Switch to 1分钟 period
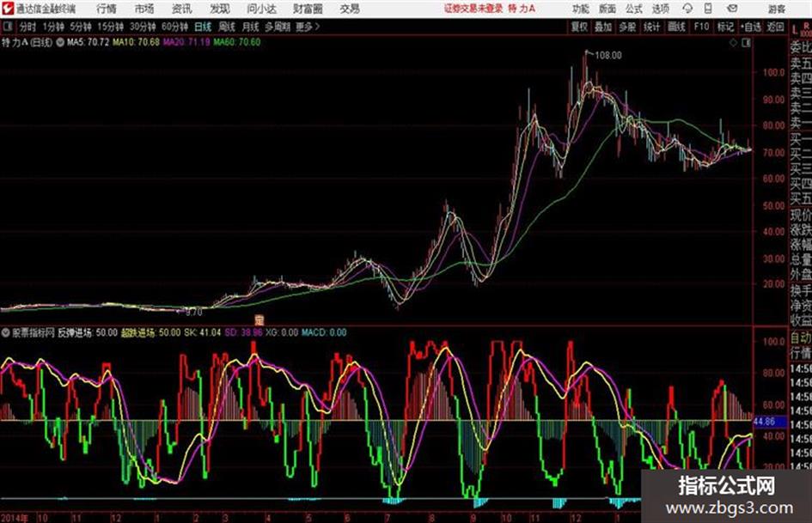Viewport: 812px width, 523px height. [52, 27]
